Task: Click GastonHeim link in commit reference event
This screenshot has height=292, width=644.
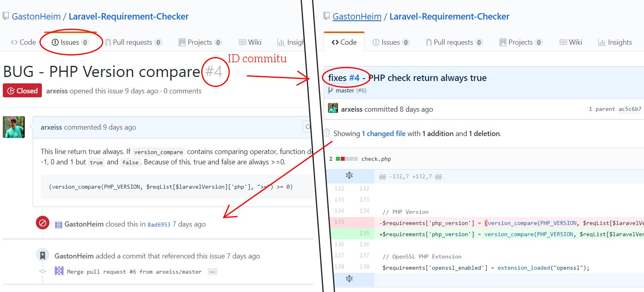Action: tap(74, 256)
